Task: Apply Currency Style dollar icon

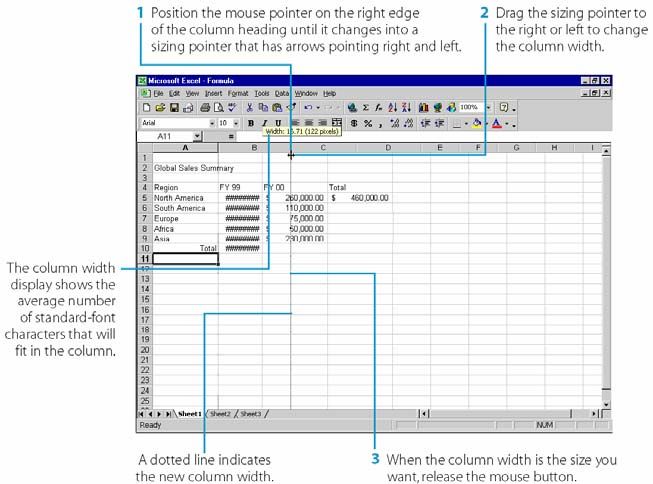Action: click(x=354, y=123)
